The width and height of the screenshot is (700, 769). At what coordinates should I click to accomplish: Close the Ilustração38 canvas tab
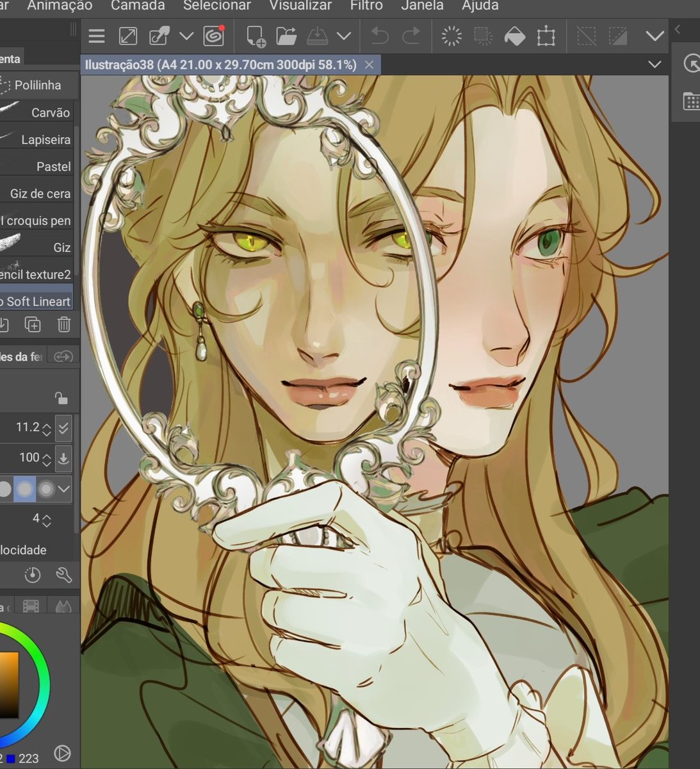pyautogui.click(x=369, y=65)
